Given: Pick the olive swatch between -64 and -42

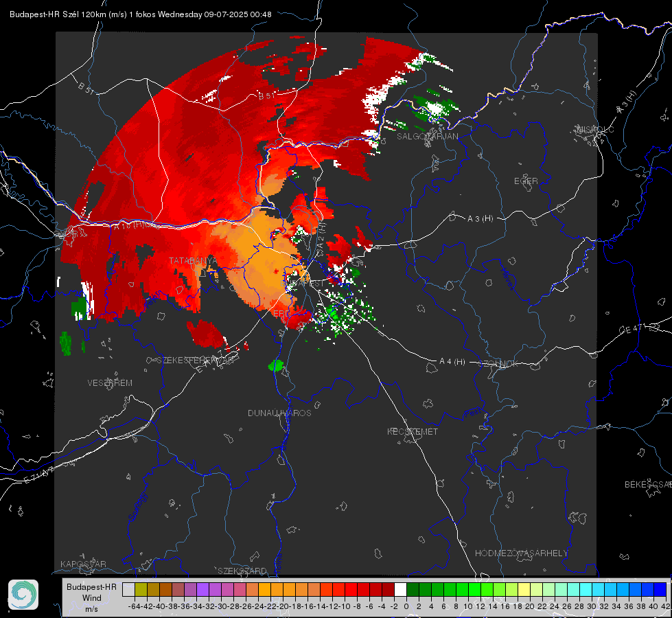Looking at the screenshot, I should click(x=141, y=590).
